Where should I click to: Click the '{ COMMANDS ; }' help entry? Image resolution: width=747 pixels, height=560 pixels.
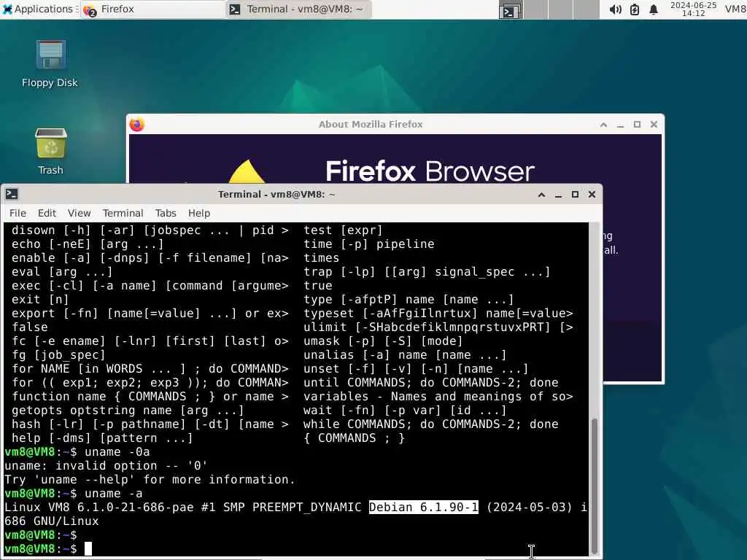[354, 437]
